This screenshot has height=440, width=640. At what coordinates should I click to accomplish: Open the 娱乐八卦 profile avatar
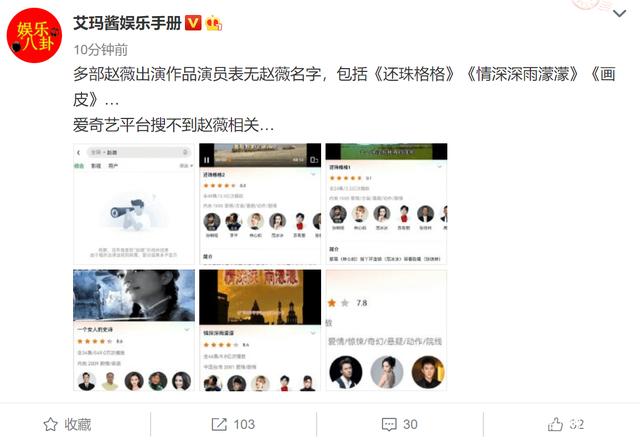click(x=34, y=35)
